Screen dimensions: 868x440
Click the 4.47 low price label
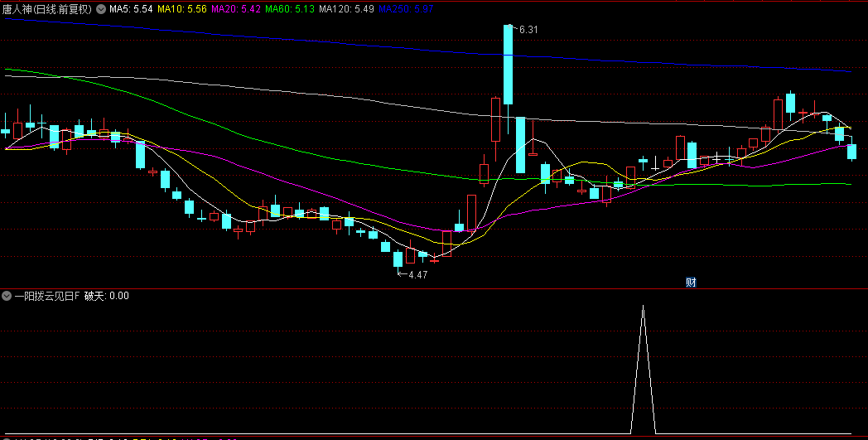(x=418, y=274)
